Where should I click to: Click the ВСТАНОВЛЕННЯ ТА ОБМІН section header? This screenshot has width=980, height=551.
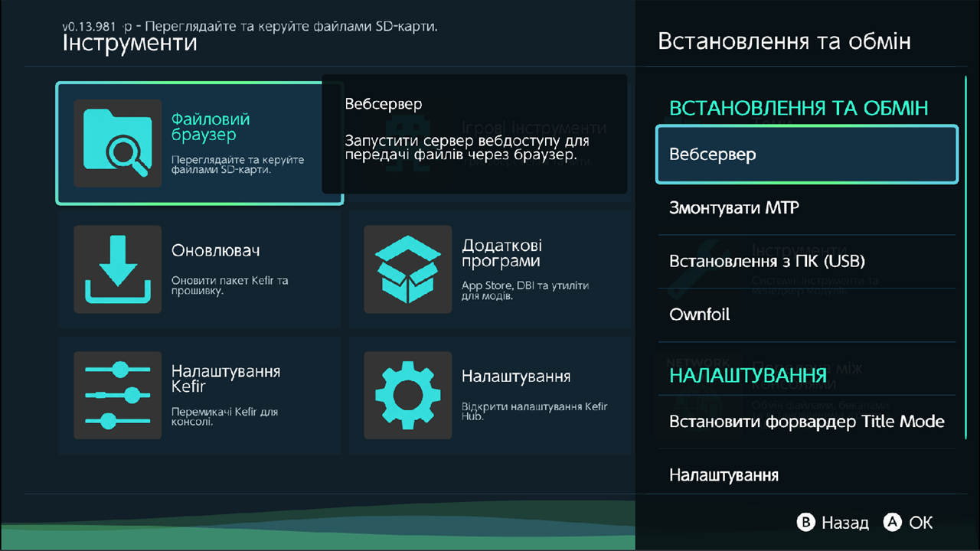coord(799,108)
